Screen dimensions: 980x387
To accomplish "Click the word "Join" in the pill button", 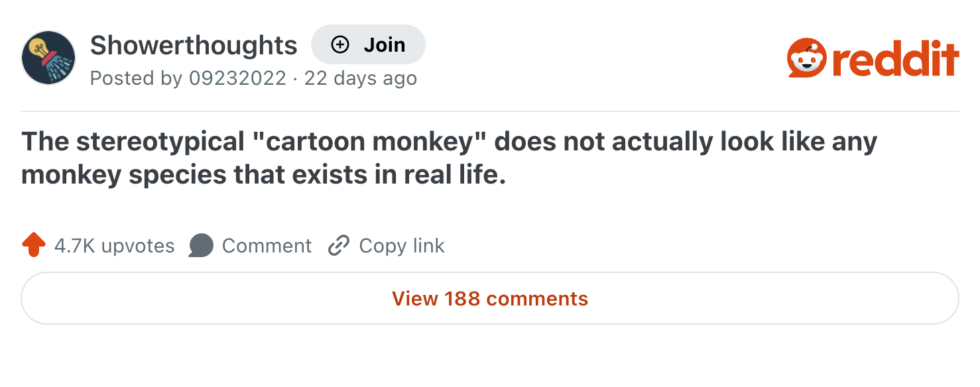I will pos(385,45).
